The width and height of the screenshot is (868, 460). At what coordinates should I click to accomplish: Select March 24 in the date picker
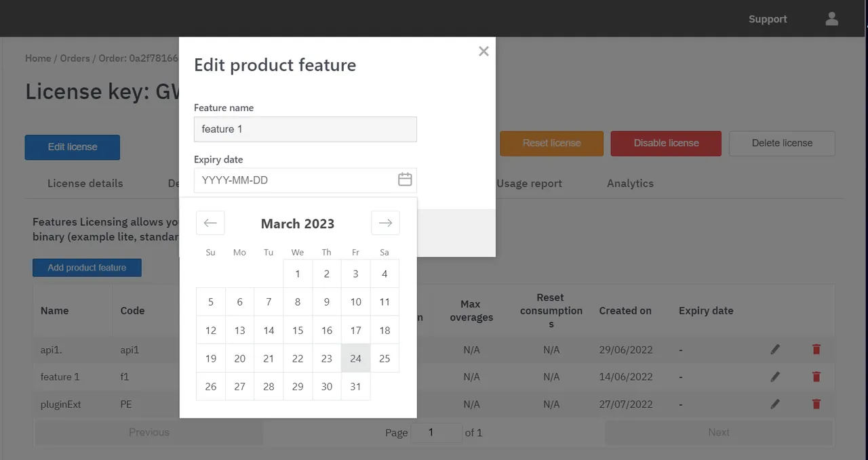(x=355, y=358)
